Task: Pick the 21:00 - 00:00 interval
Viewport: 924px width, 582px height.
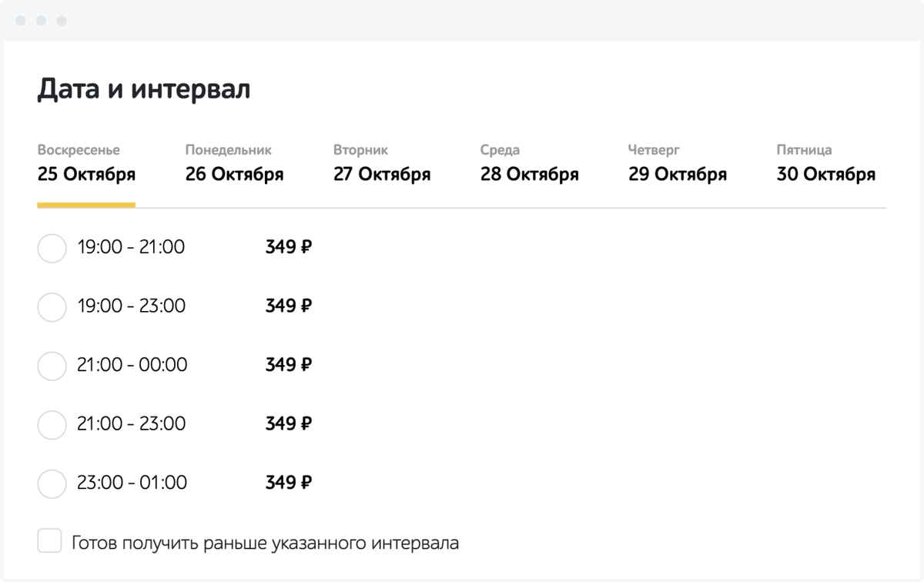Action: (52, 366)
